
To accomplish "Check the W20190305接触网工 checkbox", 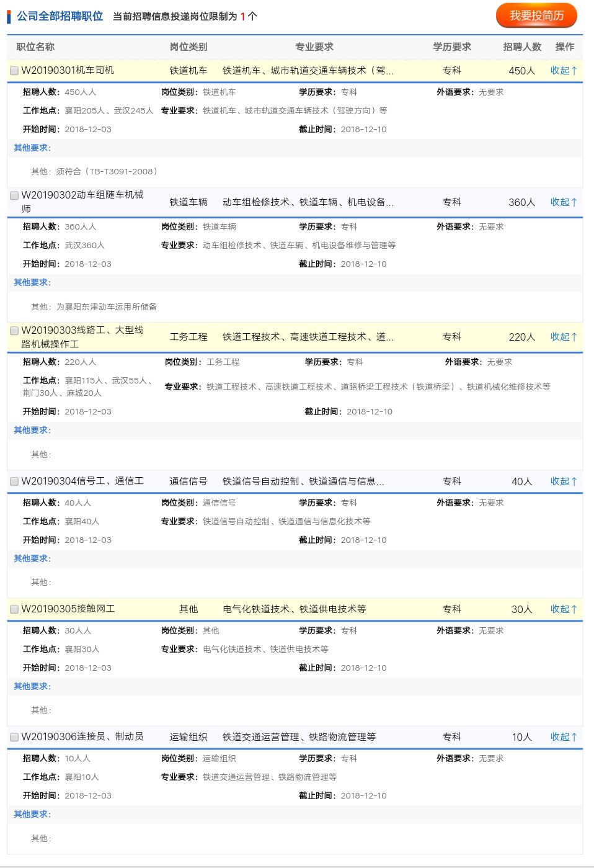I will coord(14,609).
